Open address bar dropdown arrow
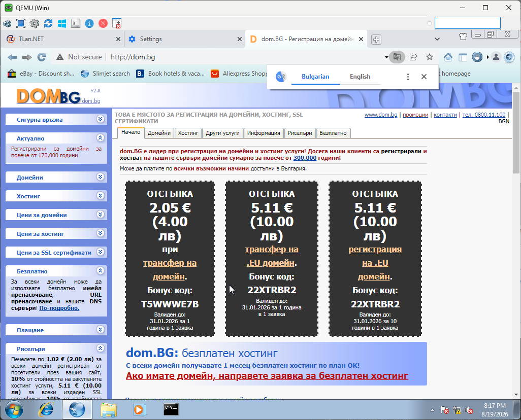 pyautogui.click(x=386, y=57)
